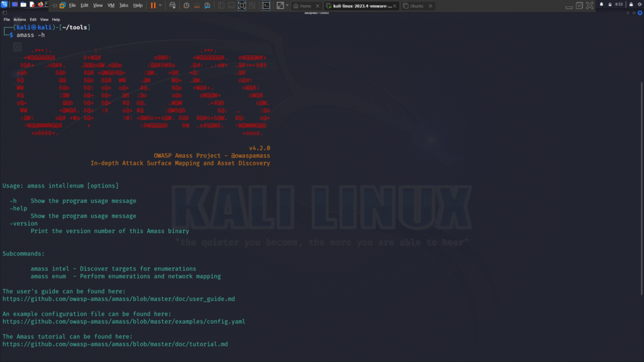644x362 pixels.
Task: Open the doc/tutorial.md GitHub link
Action: (x=115, y=344)
